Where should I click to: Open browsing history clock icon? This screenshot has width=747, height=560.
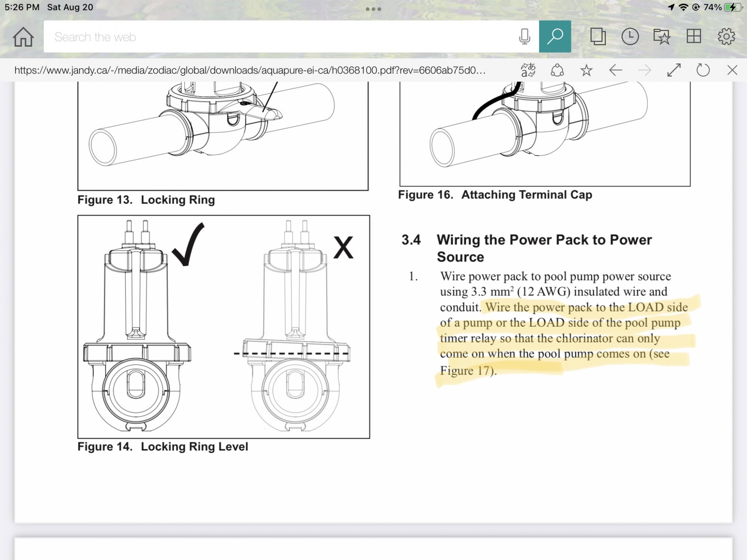[x=630, y=37]
